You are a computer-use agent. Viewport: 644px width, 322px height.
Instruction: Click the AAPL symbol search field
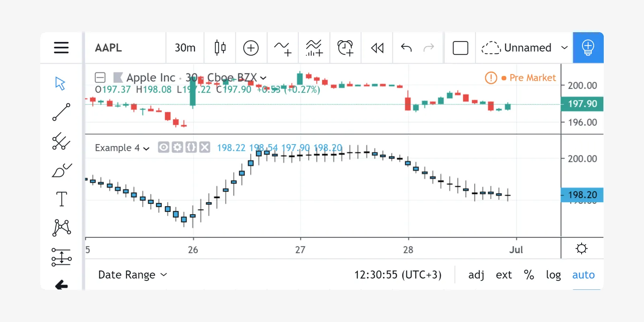coord(125,47)
